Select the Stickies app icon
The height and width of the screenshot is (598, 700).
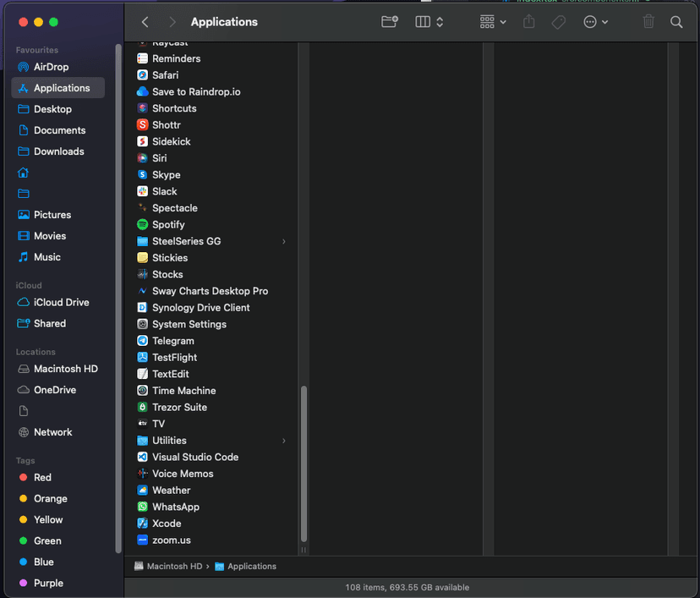[142, 258]
